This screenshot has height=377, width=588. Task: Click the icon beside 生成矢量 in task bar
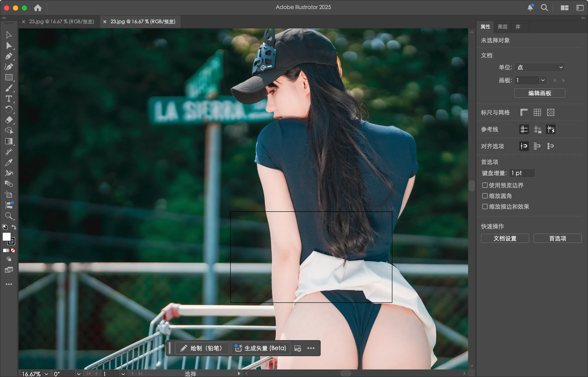(297, 348)
